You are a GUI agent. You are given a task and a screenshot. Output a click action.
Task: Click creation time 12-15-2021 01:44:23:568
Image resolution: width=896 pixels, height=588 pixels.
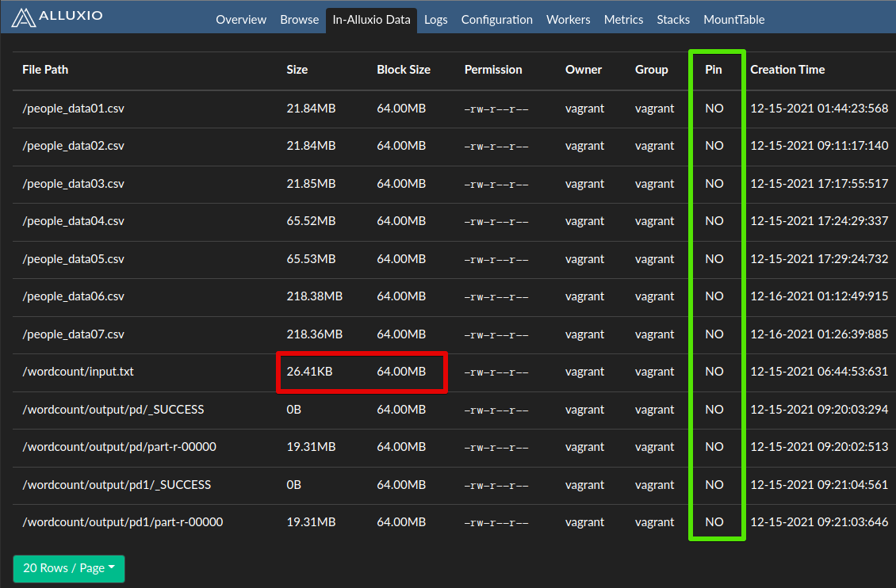[x=819, y=109]
